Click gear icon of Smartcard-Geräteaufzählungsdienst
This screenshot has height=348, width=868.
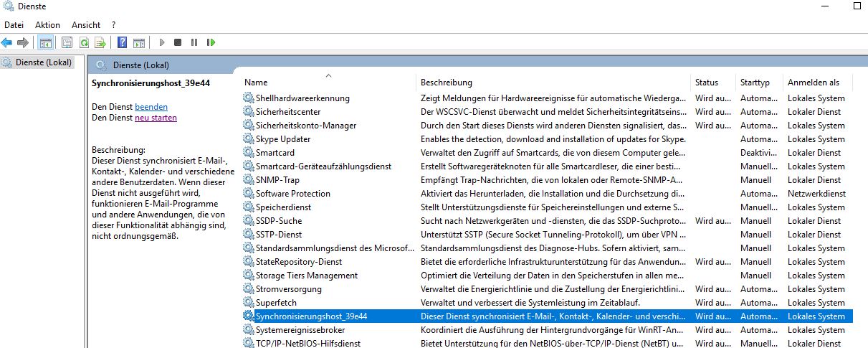(249, 166)
